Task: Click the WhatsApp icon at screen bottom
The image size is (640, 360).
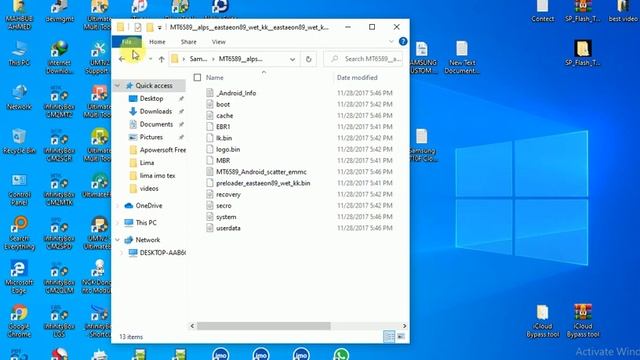Action: pos(341,354)
